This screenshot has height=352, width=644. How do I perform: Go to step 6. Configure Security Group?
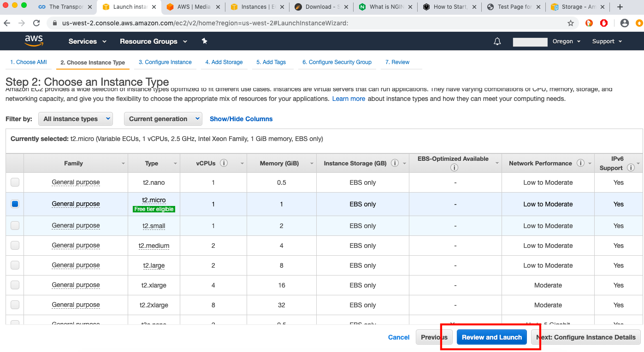coord(337,62)
